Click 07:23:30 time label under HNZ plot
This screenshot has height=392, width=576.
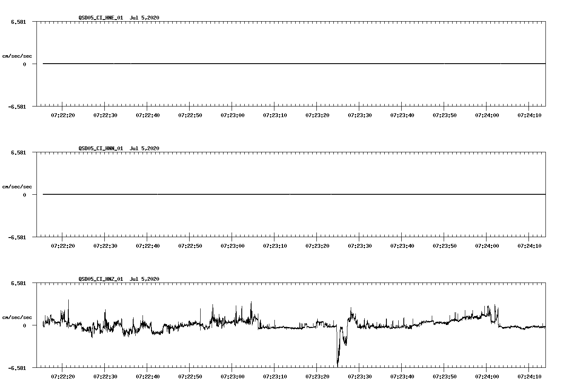360,376
